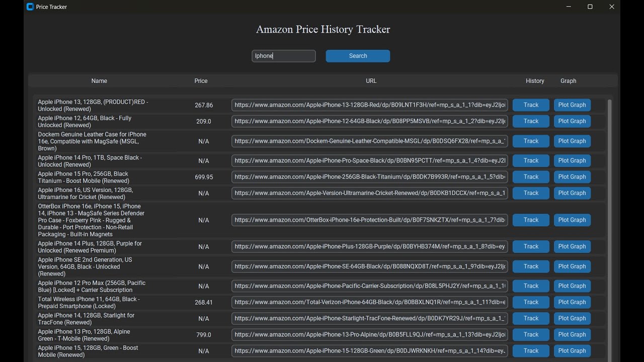
Task: Click URL field for Apple-iPhone-Pro-Space-Black
Action: [369, 161]
